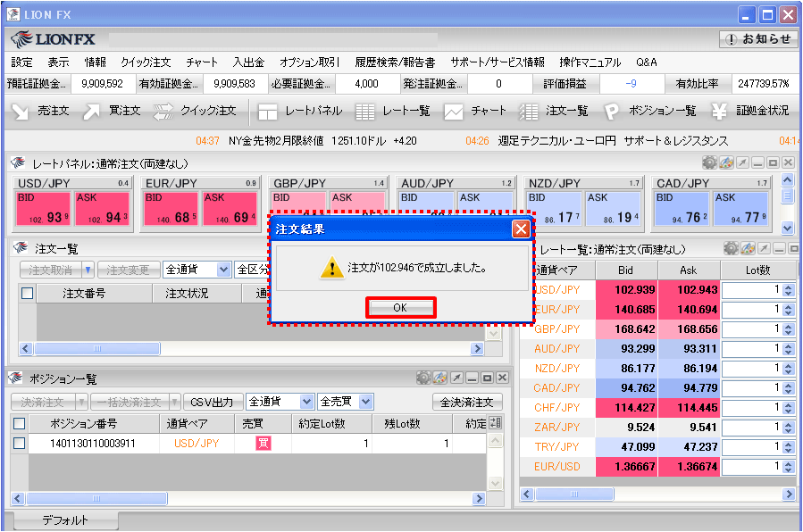This screenshot has height=532, width=803.
Task: Open the Q&A menu
Action: coord(647,62)
